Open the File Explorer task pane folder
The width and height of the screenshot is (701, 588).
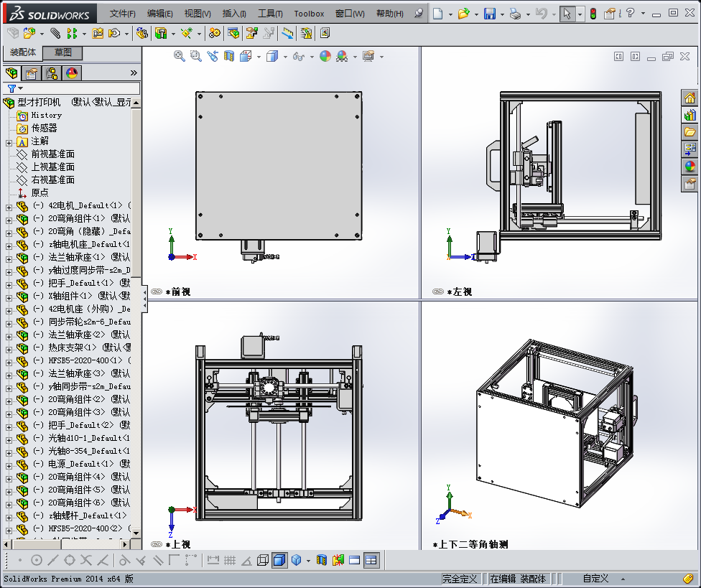pyautogui.click(x=690, y=132)
